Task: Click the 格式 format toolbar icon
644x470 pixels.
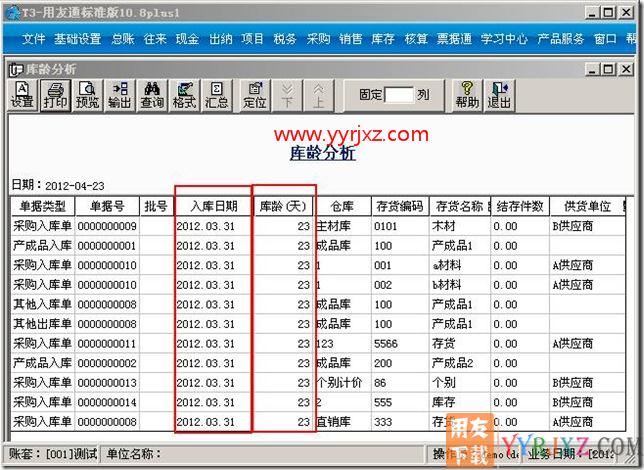Action: coord(184,95)
